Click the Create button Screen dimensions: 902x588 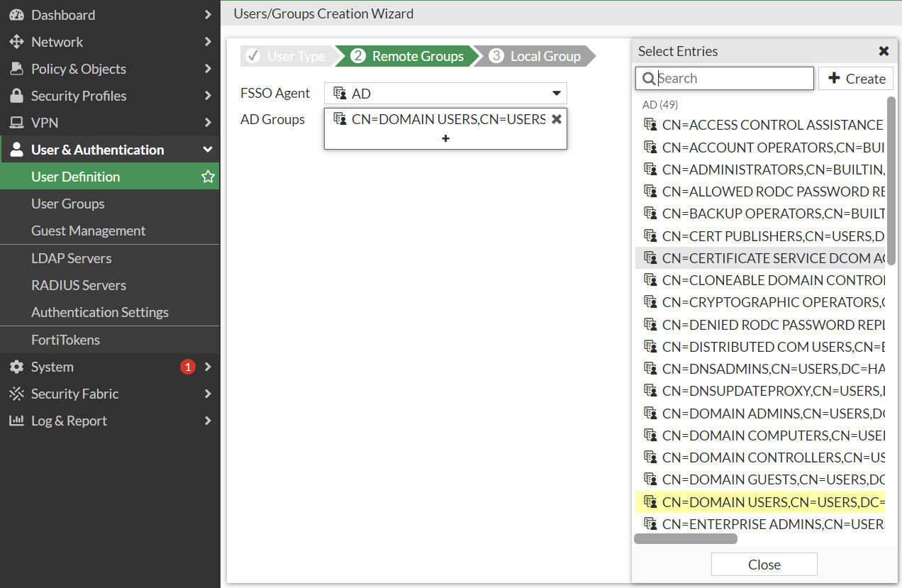[x=856, y=78]
